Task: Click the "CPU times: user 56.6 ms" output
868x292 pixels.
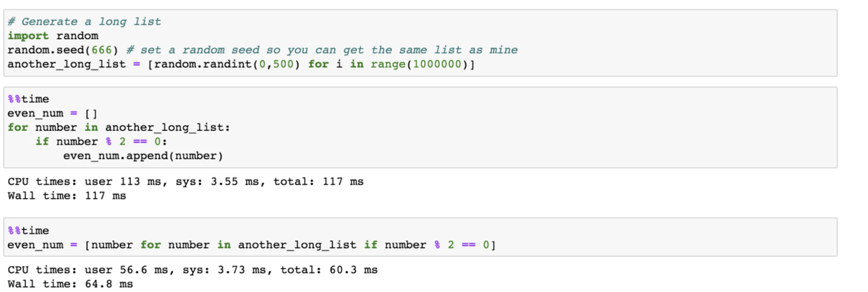Action: pyautogui.click(x=192, y=270)
